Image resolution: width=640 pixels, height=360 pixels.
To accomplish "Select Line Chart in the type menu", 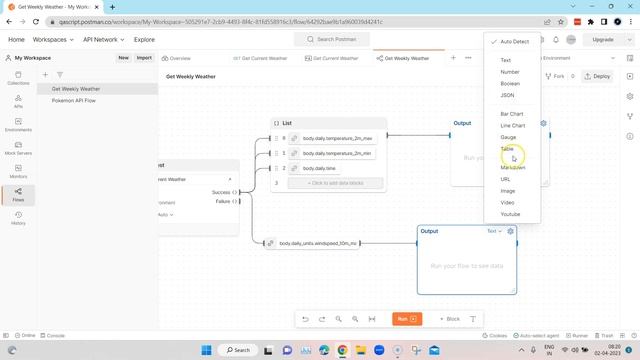I will point(512,126).
